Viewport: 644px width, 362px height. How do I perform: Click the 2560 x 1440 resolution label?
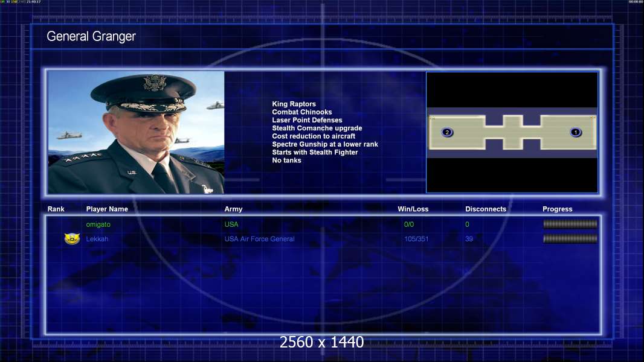tap(321, 342)
